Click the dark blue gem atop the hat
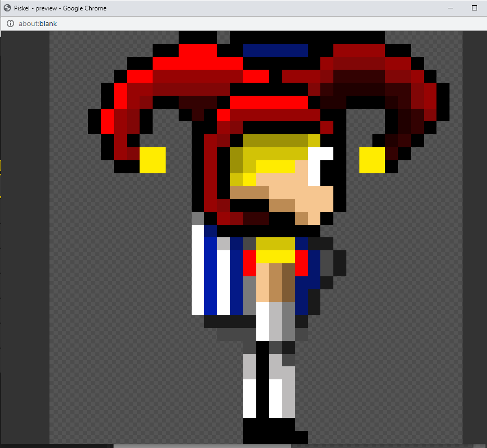This screenshot has height=448, width=487. 275,50
